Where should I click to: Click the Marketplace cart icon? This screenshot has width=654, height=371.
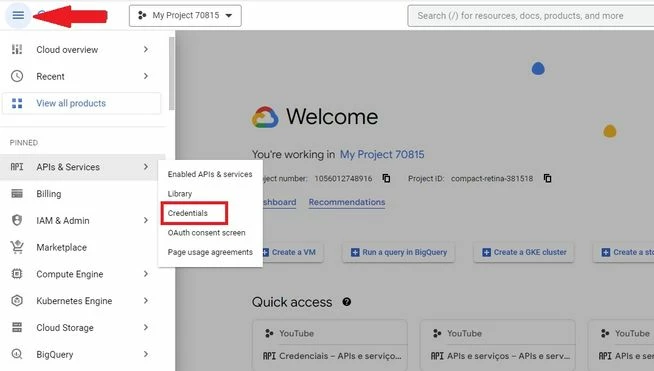pos(17,247)
